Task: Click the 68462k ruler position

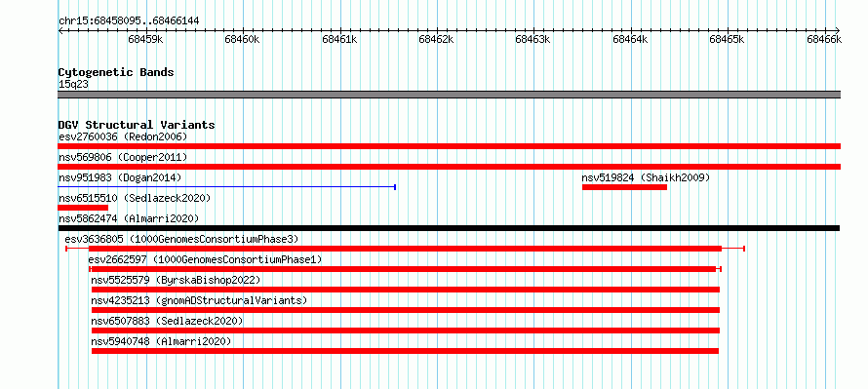Action: 436,39
